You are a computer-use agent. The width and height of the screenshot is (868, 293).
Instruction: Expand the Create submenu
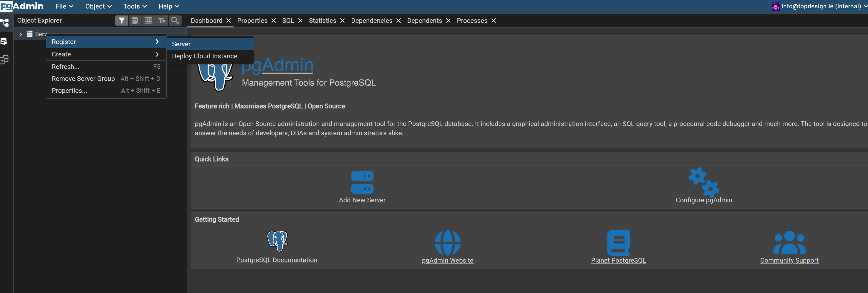point(105,54)
